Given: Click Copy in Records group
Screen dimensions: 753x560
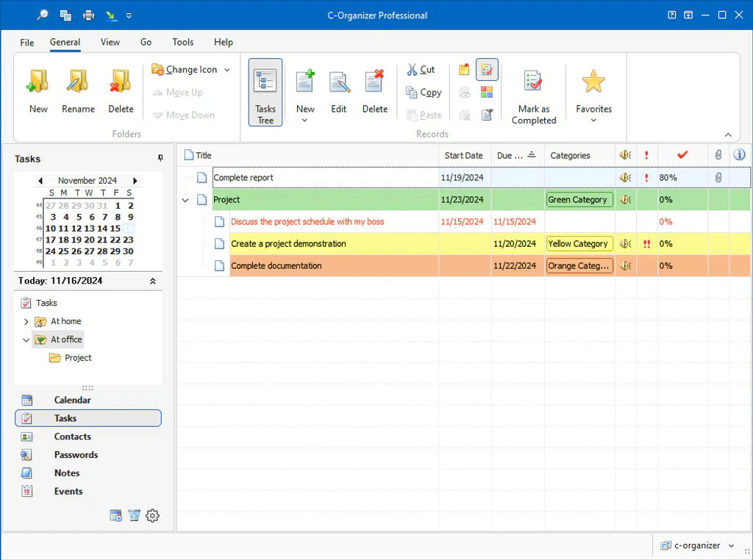Looking at the screenshot, I should (x=424, y=92).
